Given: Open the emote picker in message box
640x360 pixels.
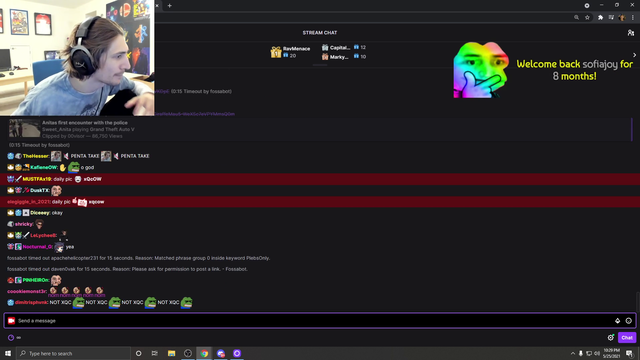Looking at the screenshot, I should coord(629,321).
